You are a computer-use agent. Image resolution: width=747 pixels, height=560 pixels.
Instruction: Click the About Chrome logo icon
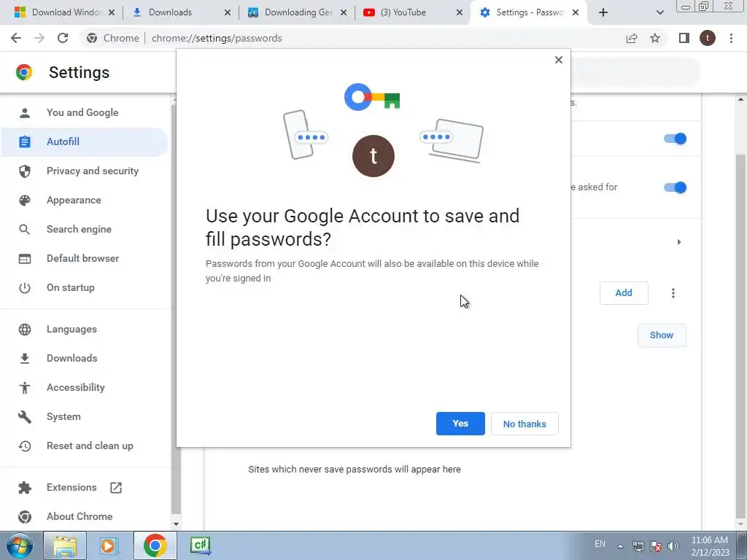[24, 517]
